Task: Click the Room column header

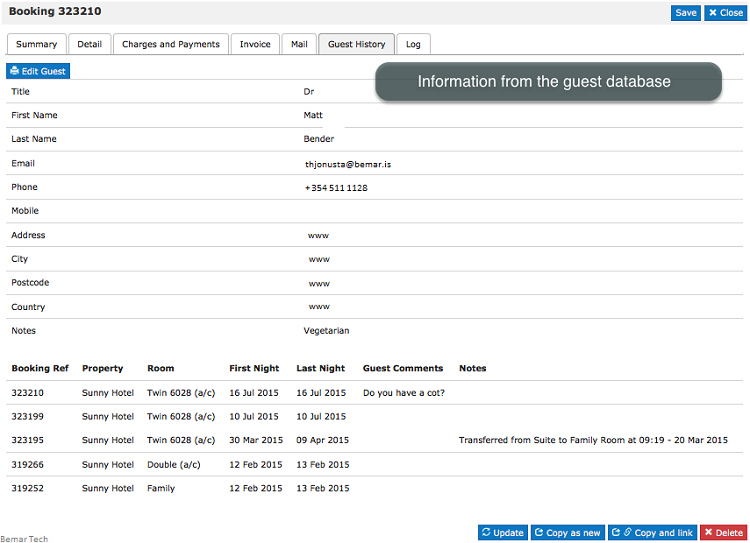Action: pyautogui.click(x=160, y=368)
